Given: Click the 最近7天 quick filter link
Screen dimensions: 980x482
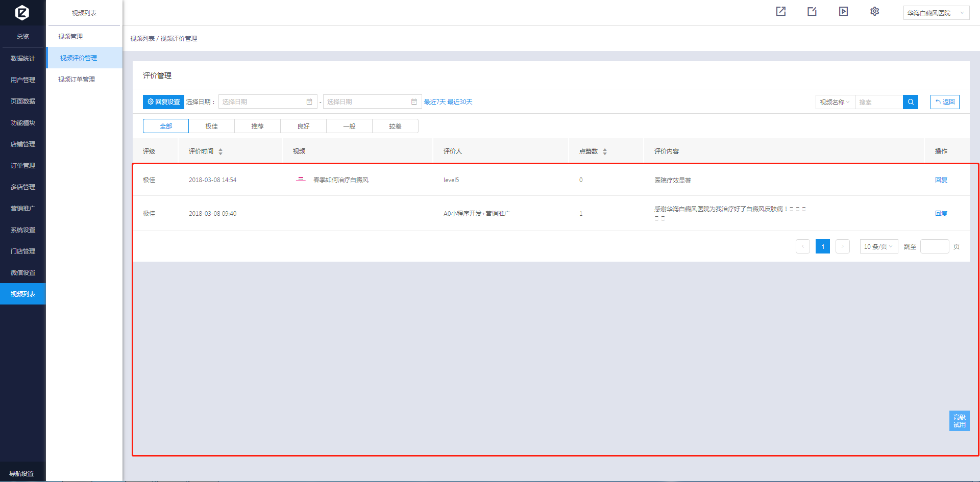Looking at the screenshot, I should [x=434, y=102].
